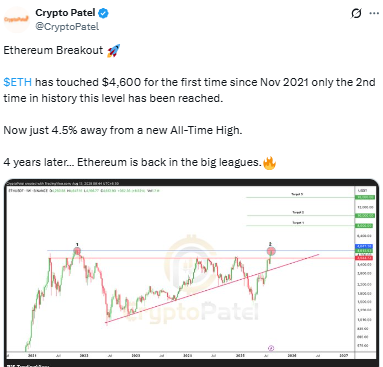Click the CryptoPatel watermark logo in chart

(x=190, y=263)
